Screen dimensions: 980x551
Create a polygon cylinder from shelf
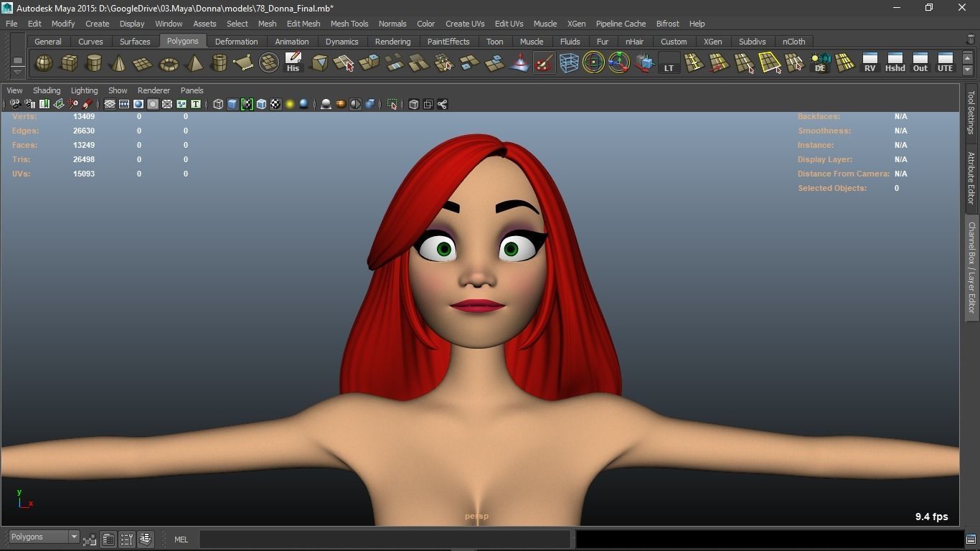pos(93,64)
